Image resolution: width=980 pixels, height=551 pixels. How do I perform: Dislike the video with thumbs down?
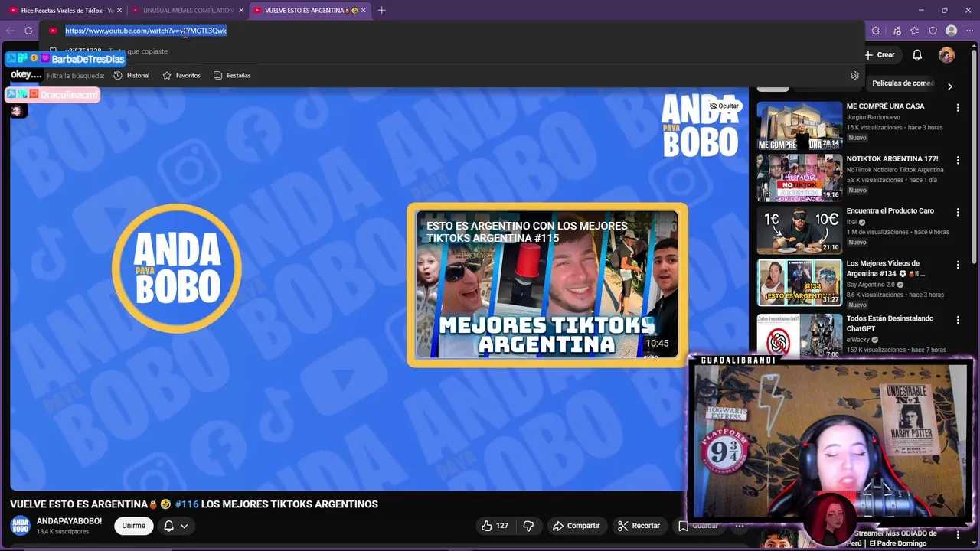coord(528,526)
